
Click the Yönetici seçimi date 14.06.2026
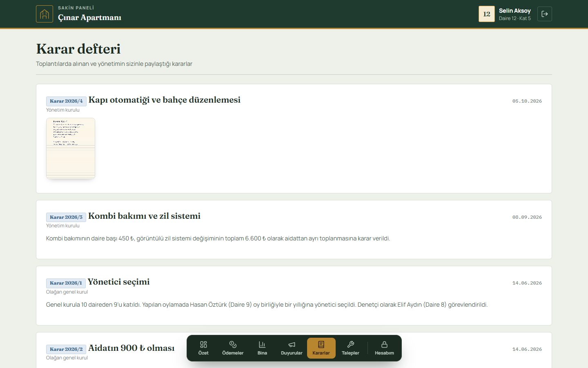click(527, 283)
